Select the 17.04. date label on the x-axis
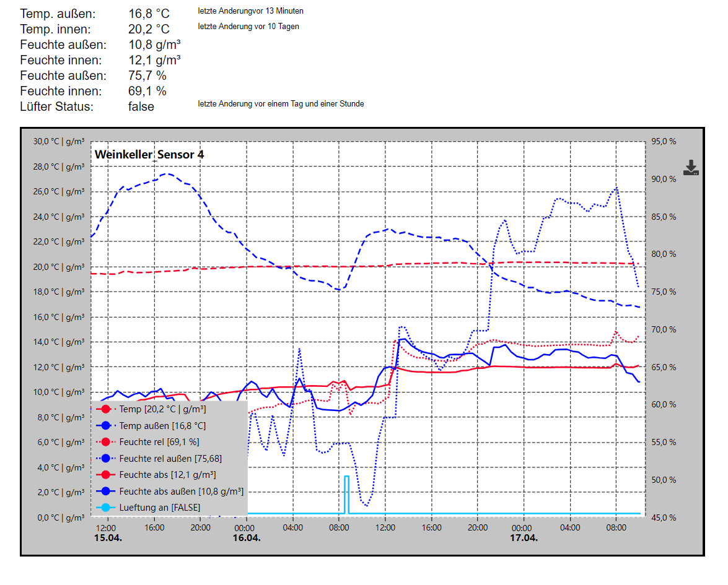The image size is (728, 585). click(x=524, y=538)
